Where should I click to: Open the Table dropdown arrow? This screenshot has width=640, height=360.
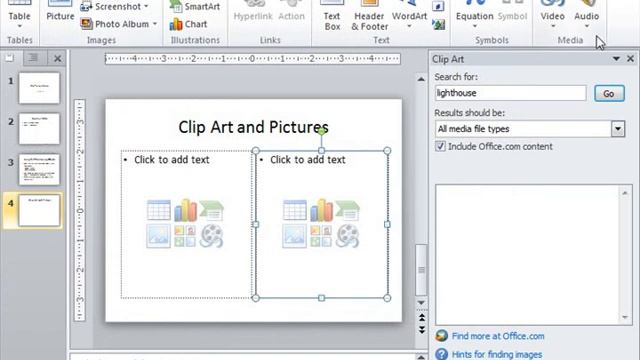point(20,27)
